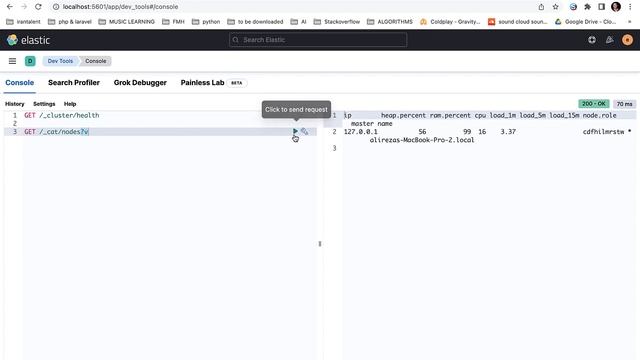
Task: Click the Dev Tools breadcrumb
Action: point(60,61)
